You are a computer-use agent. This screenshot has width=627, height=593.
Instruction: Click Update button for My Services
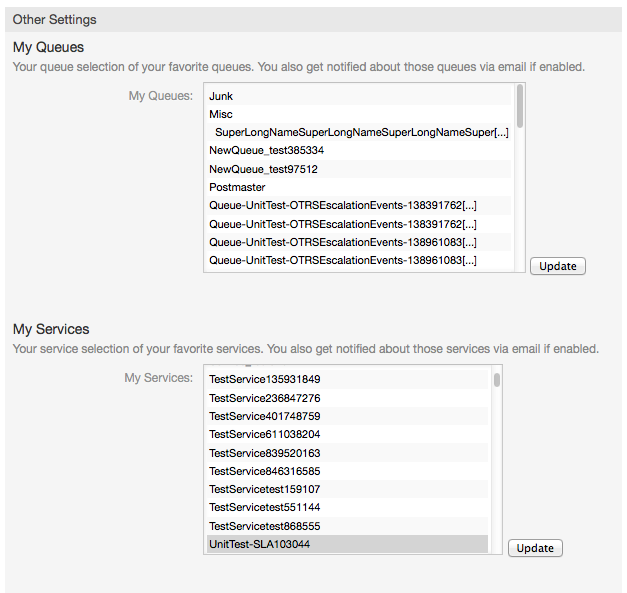(535, 548)
